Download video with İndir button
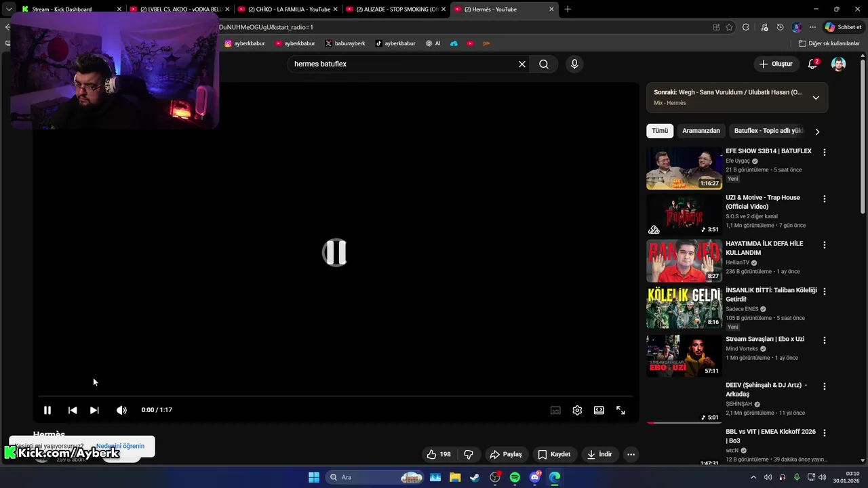This screenshot has width=868, height=488. 599,454
